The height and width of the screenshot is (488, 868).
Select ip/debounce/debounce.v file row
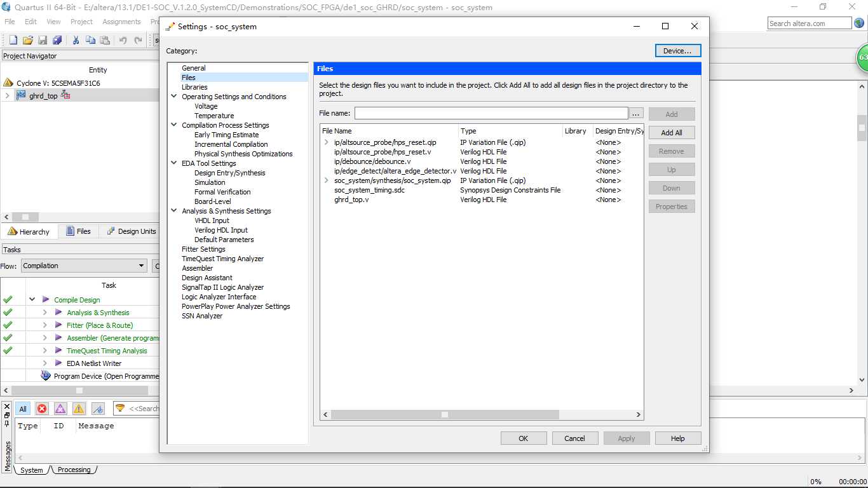(372, 161)
